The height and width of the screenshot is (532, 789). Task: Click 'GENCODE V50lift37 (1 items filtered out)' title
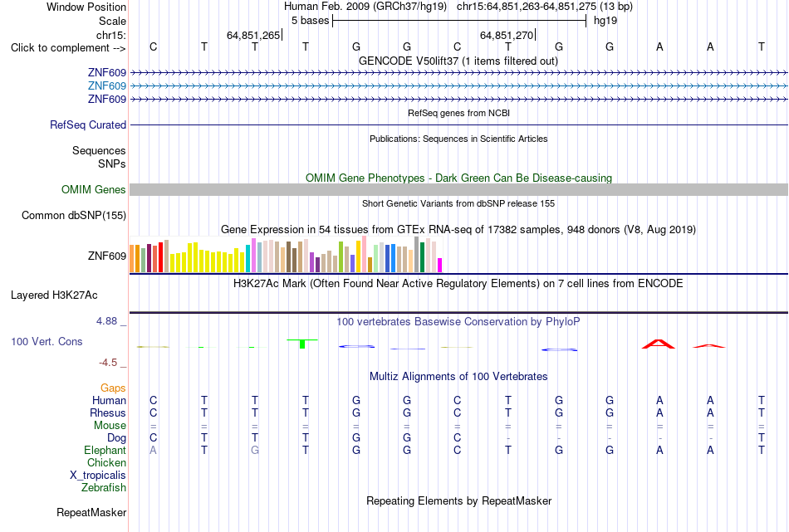458,61
